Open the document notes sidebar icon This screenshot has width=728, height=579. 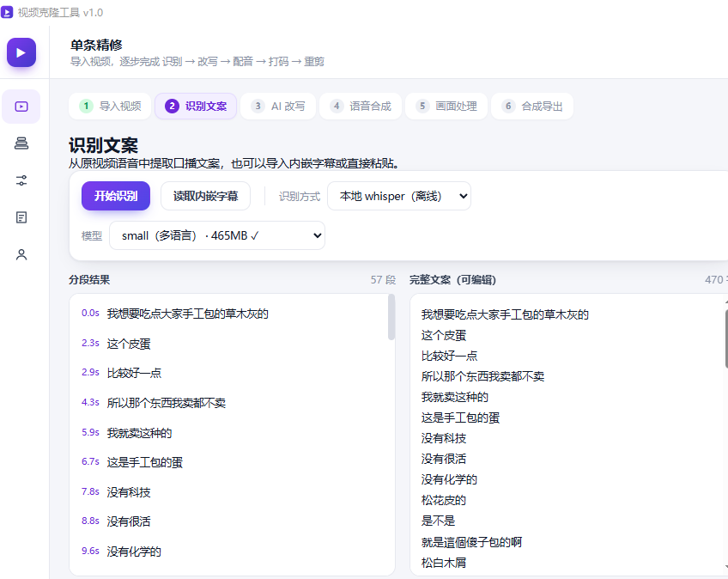pos(21,217)
